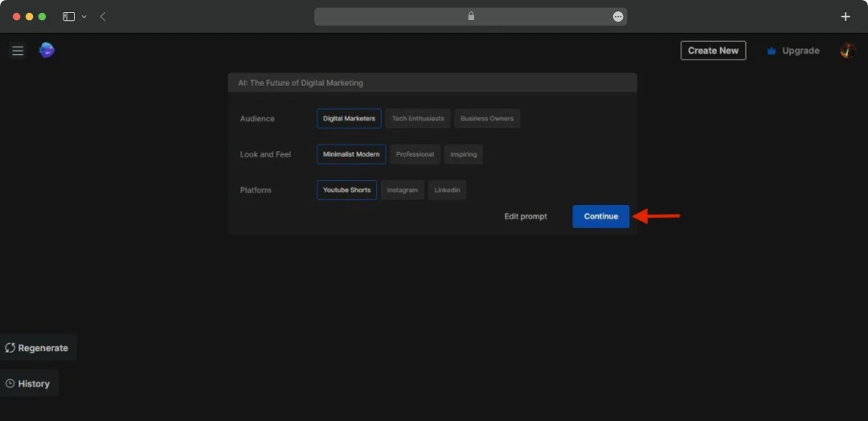Click the Upgrade crown icon
Image resolution: width=868 pixels, height=421 pixels.
(771, 51)
